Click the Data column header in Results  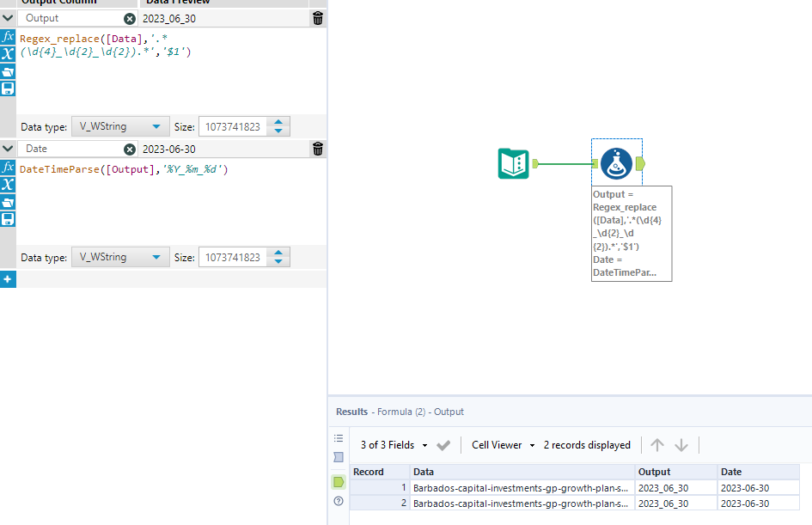pos(522,472)
